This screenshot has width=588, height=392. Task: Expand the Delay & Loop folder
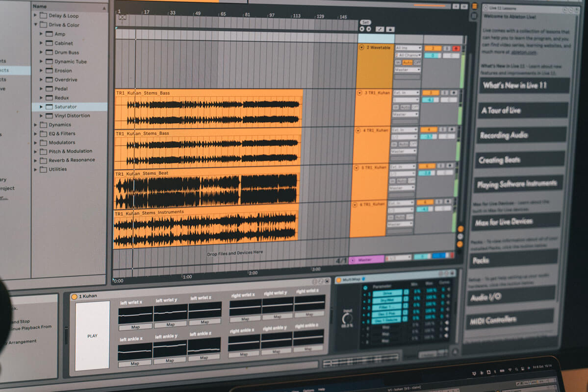35,15
